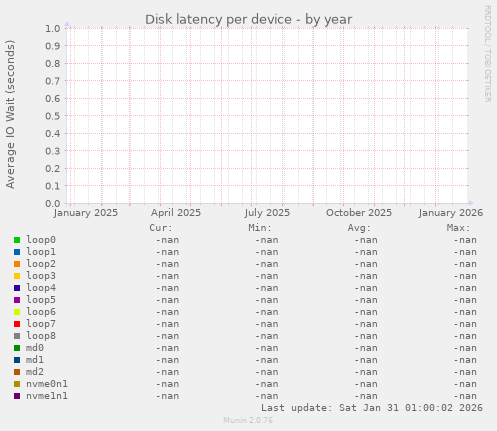The image size is (497, 431).
Task: Click the Max value for loop4
Action: (465, 288)
